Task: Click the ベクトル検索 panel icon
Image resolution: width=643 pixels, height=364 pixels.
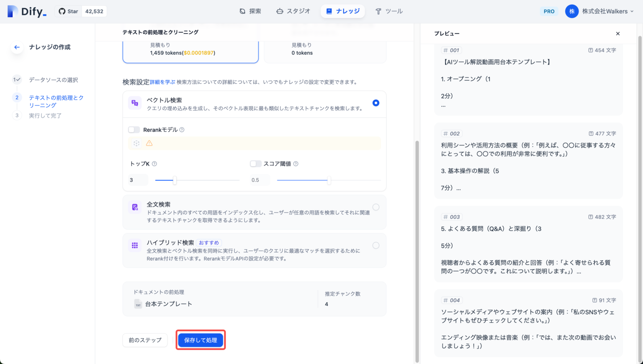Action: point(134,103)
